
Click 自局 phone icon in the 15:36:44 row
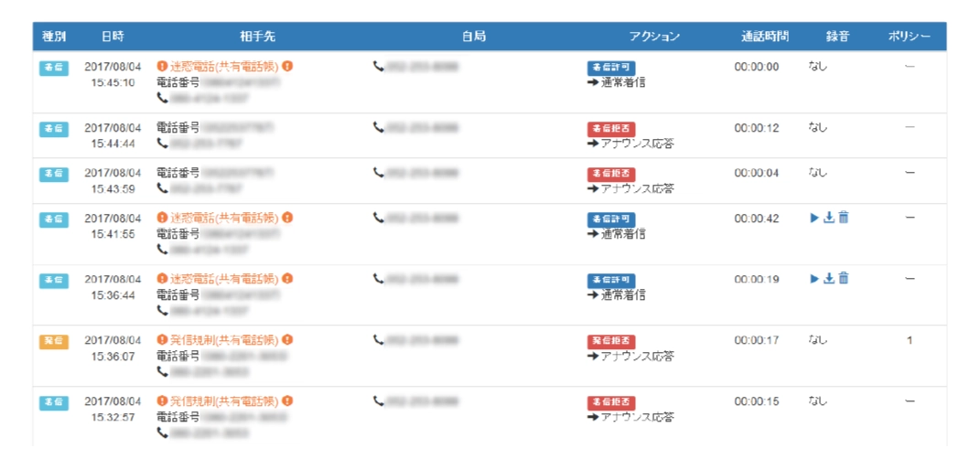point(378,279)
